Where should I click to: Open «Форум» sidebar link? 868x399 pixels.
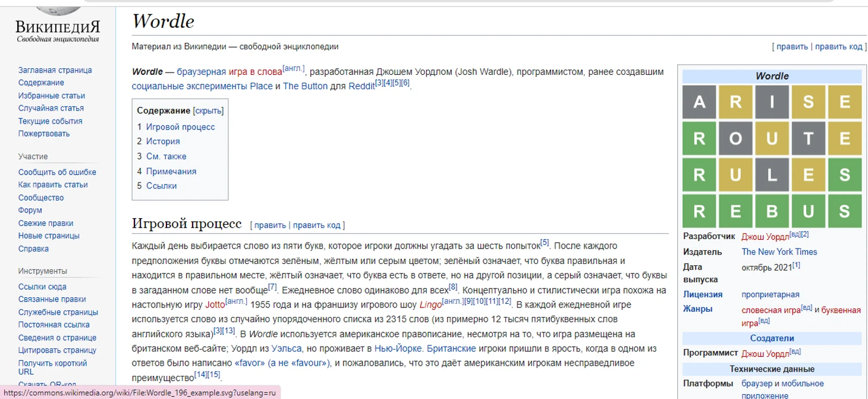click(x=30, y=211)
